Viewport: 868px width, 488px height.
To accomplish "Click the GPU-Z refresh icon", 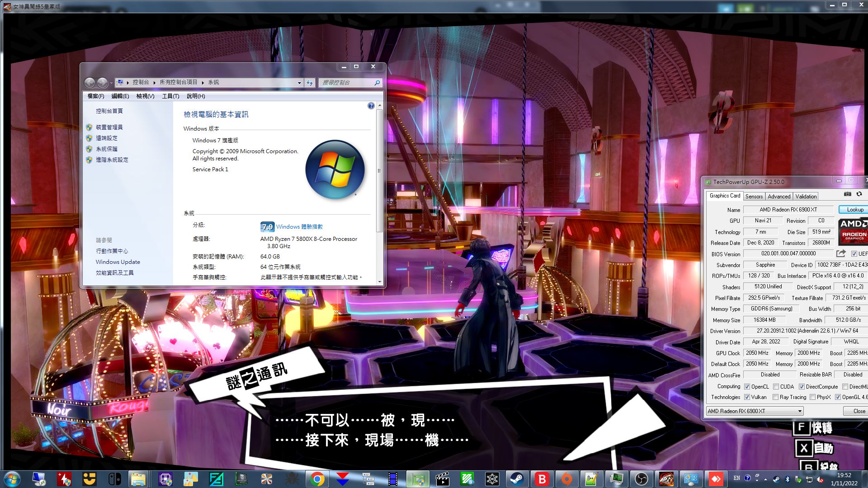I will (859, 194).
